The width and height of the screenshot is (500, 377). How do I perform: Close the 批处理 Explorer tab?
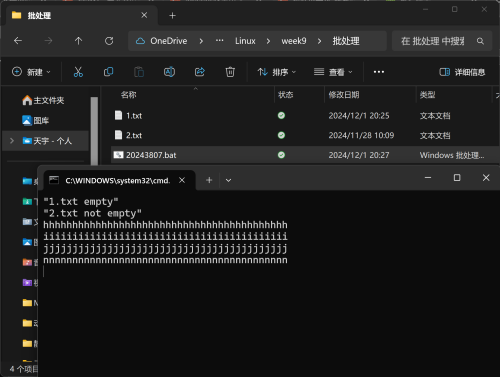pyautogui.click(x=144, y=15)
